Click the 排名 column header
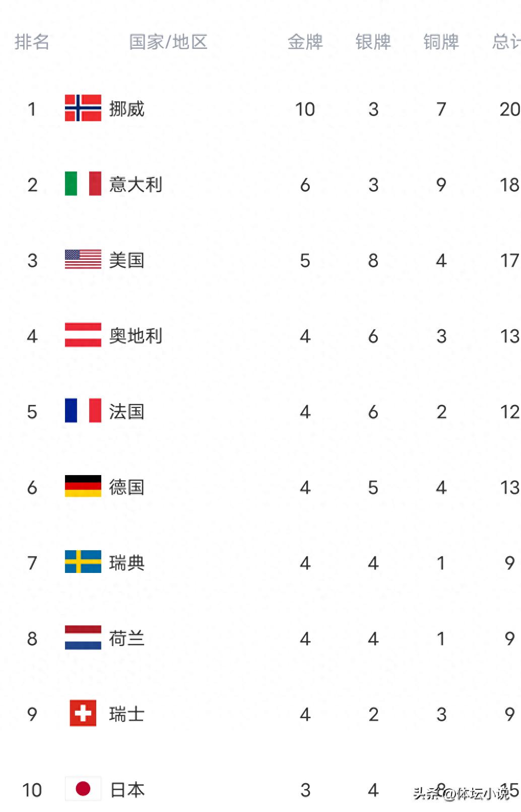Image resolution: width=521 pixels, height=812 pixels. click(x=32, y=42)
